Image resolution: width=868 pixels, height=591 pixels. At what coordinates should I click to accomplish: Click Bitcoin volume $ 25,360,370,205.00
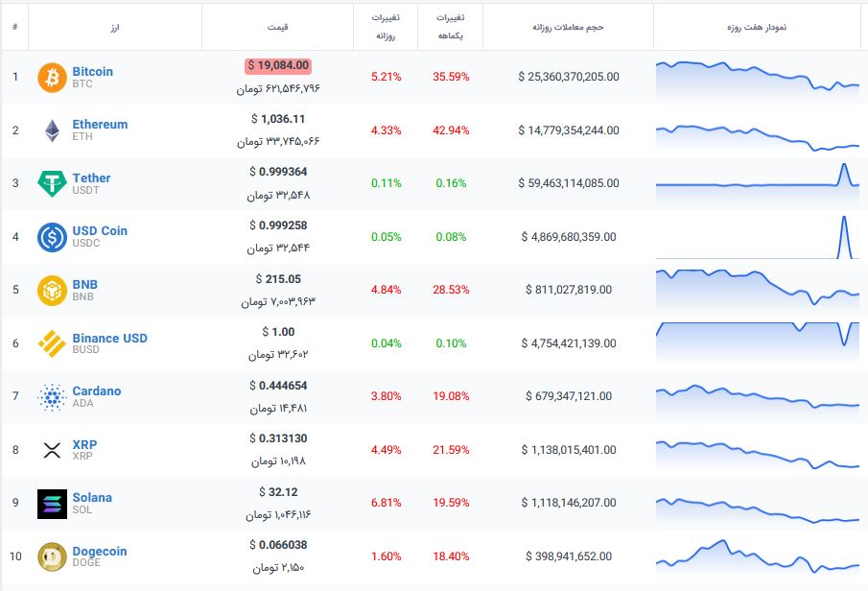(x=569, y=77)
